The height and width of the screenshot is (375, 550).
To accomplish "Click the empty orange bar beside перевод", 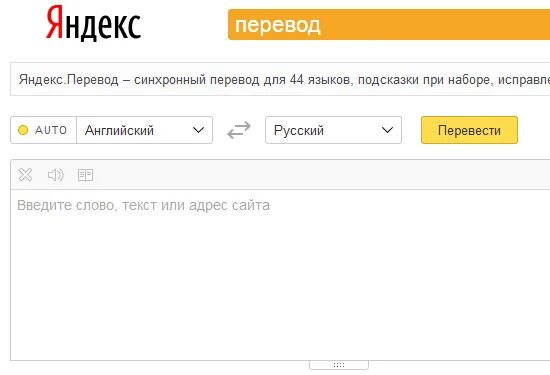I will point(435,25).
